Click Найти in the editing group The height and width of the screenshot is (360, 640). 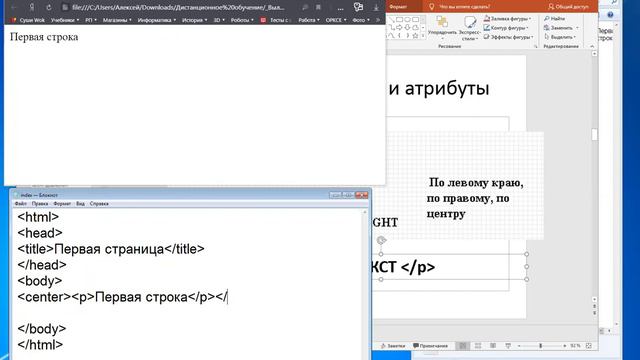click(555, 18)
